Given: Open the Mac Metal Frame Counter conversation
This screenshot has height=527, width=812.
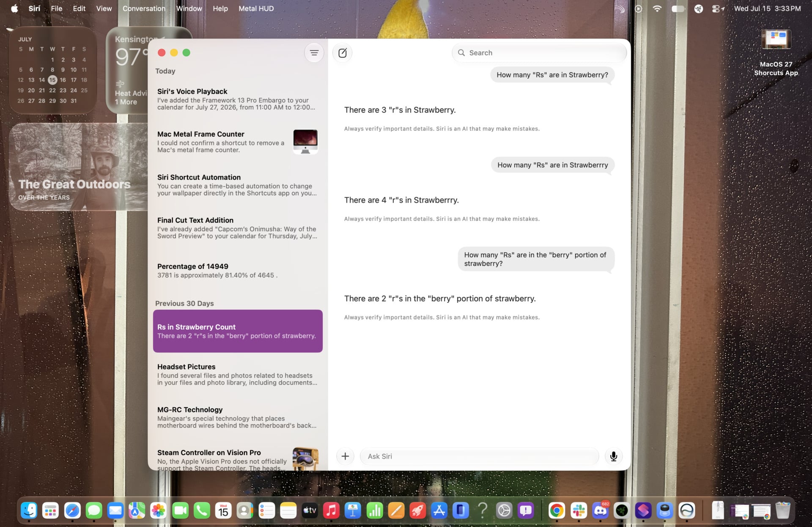Looking at the screenshot, I should click(238, 142).
